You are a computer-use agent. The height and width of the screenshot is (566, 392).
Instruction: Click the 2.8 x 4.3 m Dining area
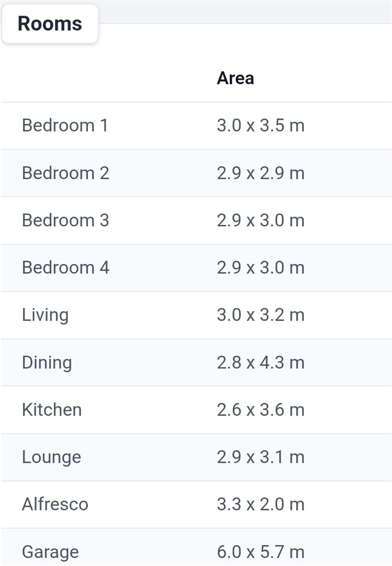tap(260, 363)
